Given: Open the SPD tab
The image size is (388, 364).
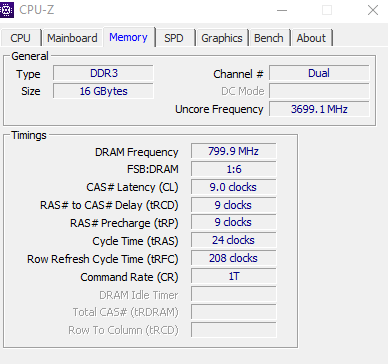Looking at the screenshot, I should [174, 38].
